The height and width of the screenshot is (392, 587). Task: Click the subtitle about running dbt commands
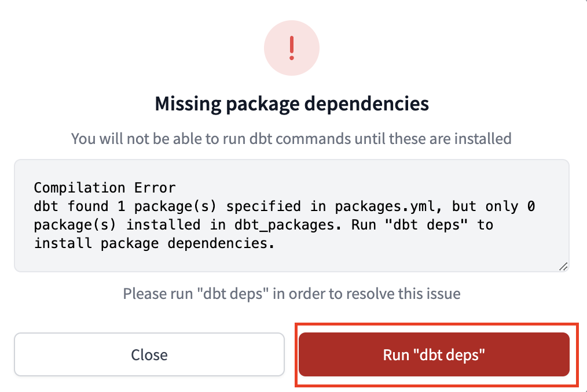pos(291,139)
